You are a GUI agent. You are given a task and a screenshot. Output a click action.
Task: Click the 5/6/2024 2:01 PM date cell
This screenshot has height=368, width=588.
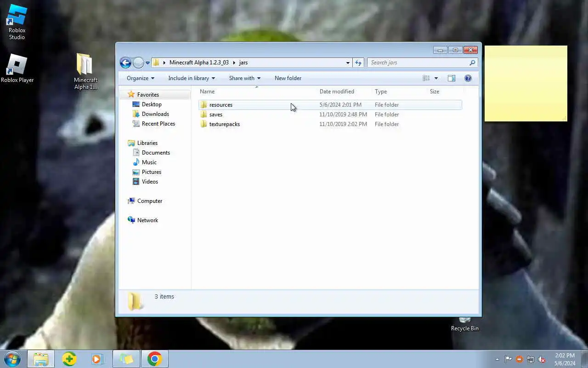point(340,105)
